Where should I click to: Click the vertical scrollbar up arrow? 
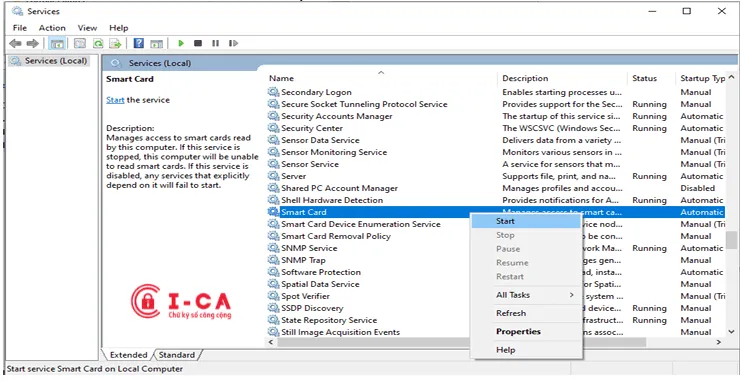[732, 77]
